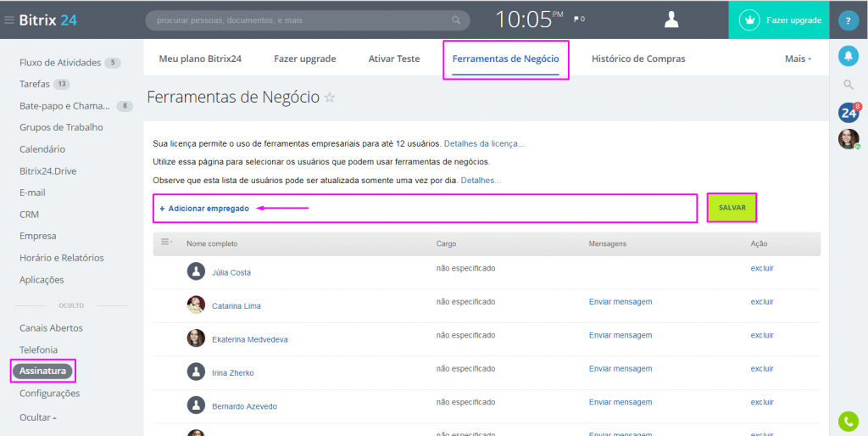Open Bitrix24.Drive in sidebar

pos(47,171)
